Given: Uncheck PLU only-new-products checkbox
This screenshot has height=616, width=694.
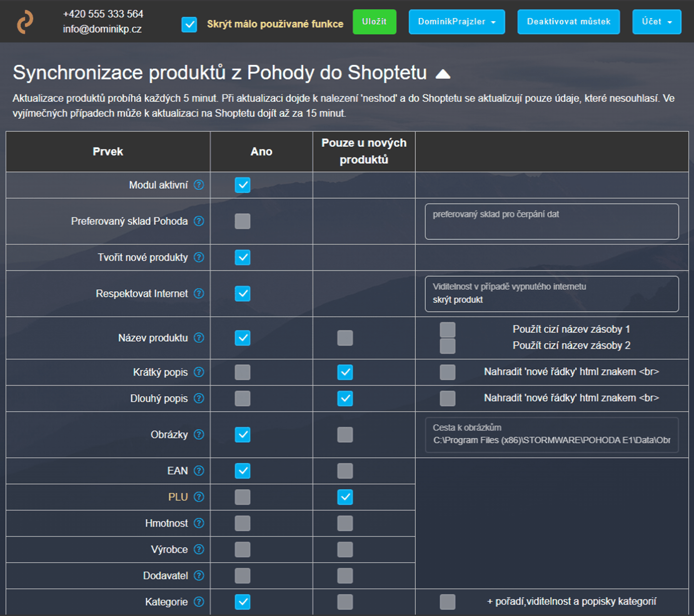Looking at the screenshot, I should tap(345, 497).
